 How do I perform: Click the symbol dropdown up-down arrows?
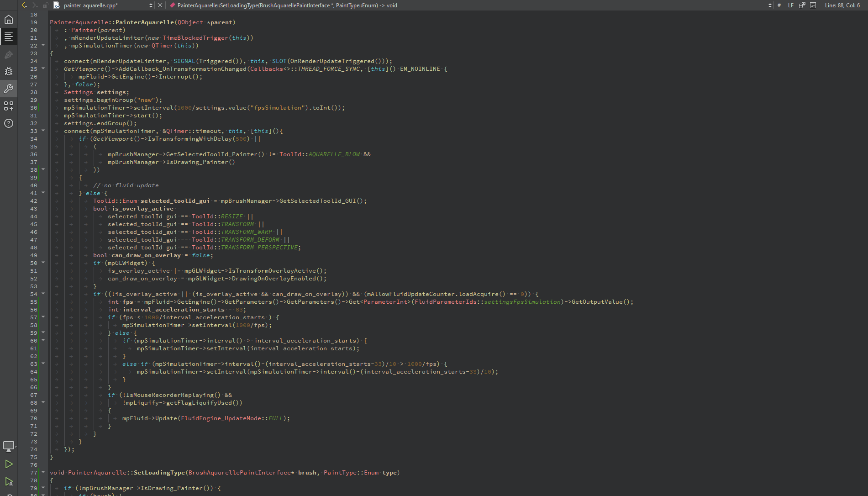point(770,5)
